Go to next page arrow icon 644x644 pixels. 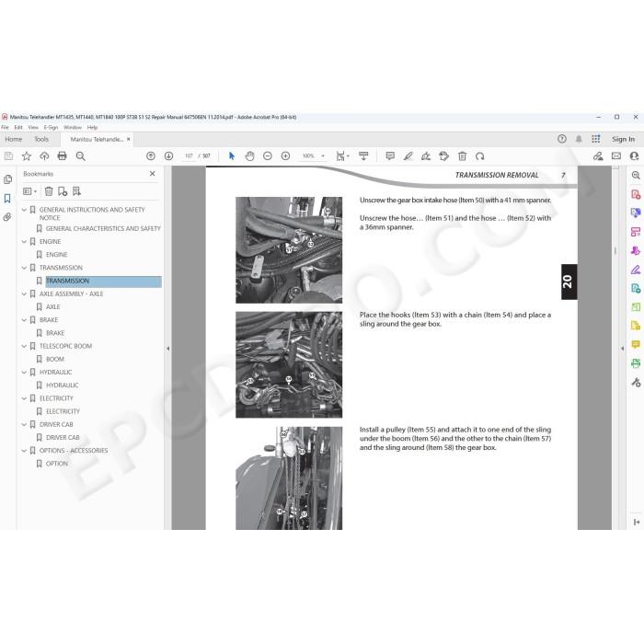(x=168, y=156)
